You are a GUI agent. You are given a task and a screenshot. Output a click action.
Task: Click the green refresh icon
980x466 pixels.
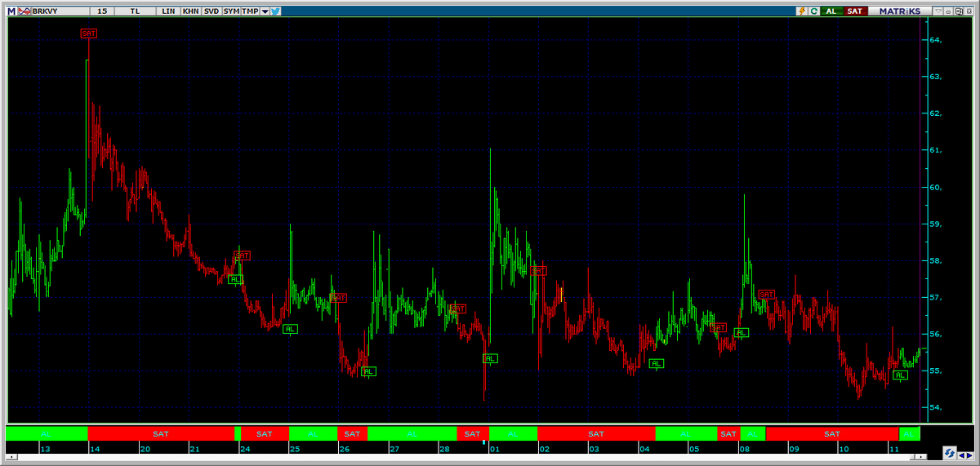(x=813, y=11)
